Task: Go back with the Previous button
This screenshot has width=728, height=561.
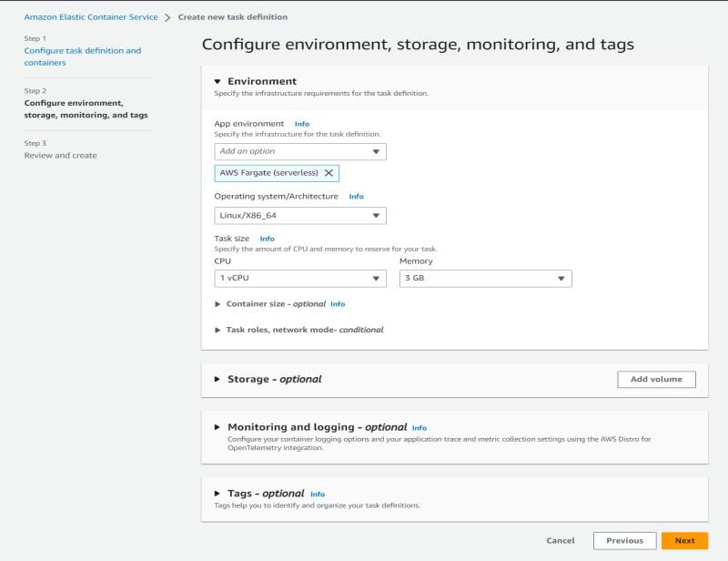Action: [x=624, y=541]
